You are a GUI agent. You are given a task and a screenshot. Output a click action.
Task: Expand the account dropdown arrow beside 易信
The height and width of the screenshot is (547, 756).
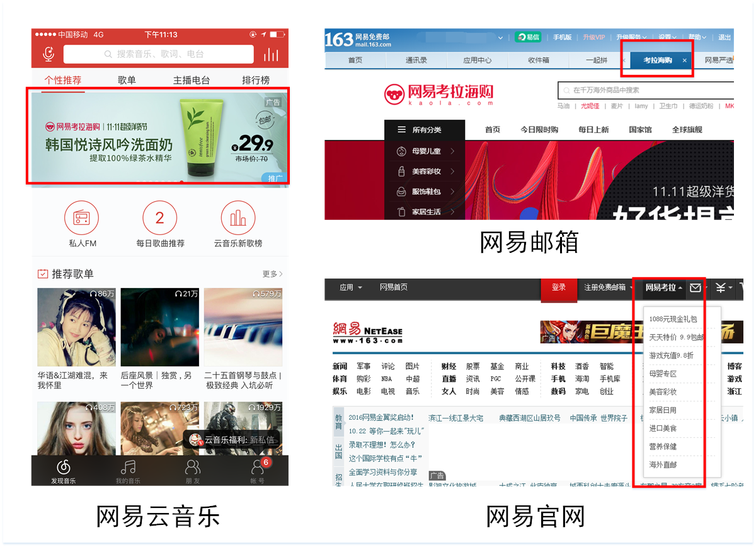click(x=501, y=38)
